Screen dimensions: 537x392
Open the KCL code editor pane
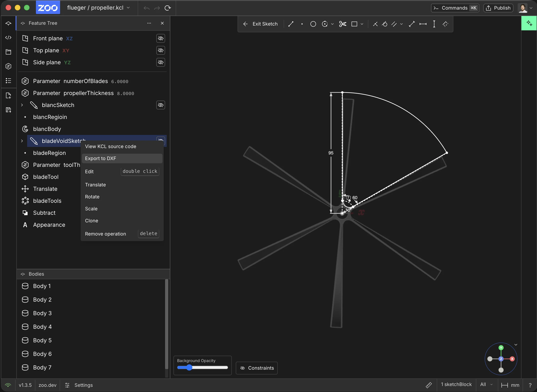[x=8, y=38]
